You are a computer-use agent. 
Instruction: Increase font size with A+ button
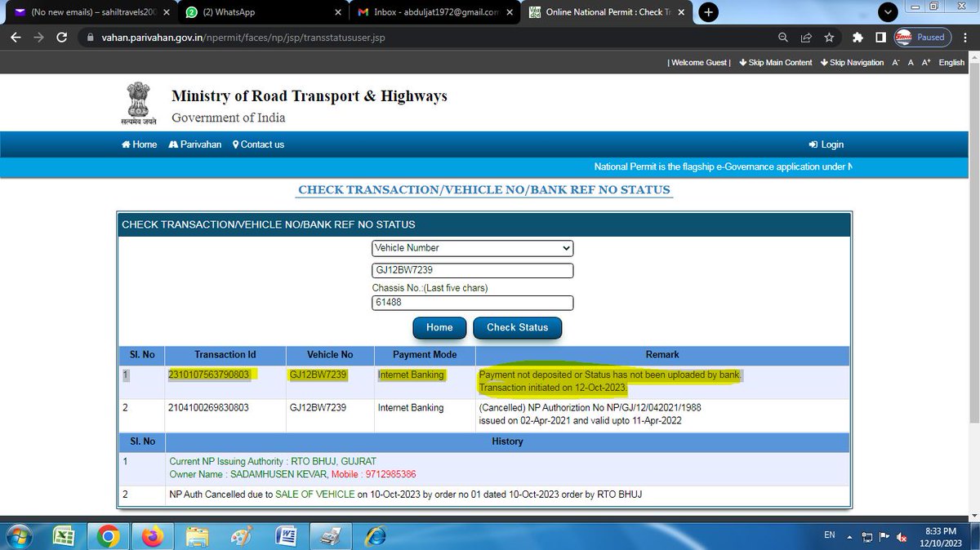tap(926, 63)
